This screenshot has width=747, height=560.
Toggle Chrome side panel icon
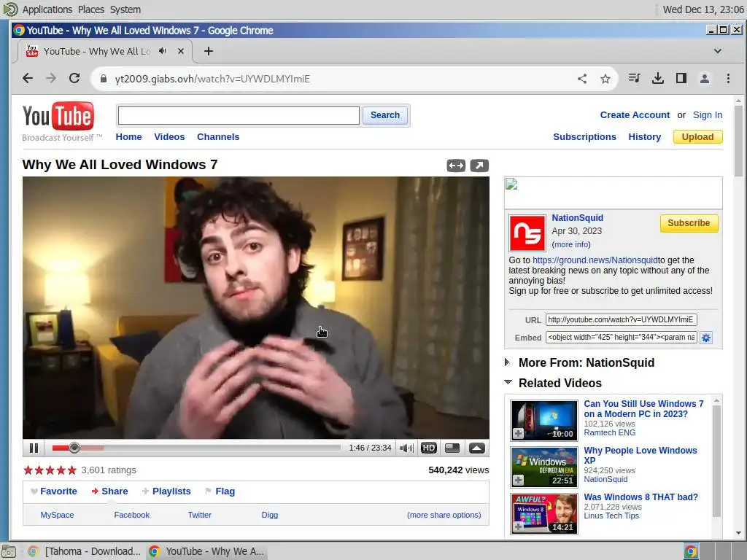click(x=681, y=78)
